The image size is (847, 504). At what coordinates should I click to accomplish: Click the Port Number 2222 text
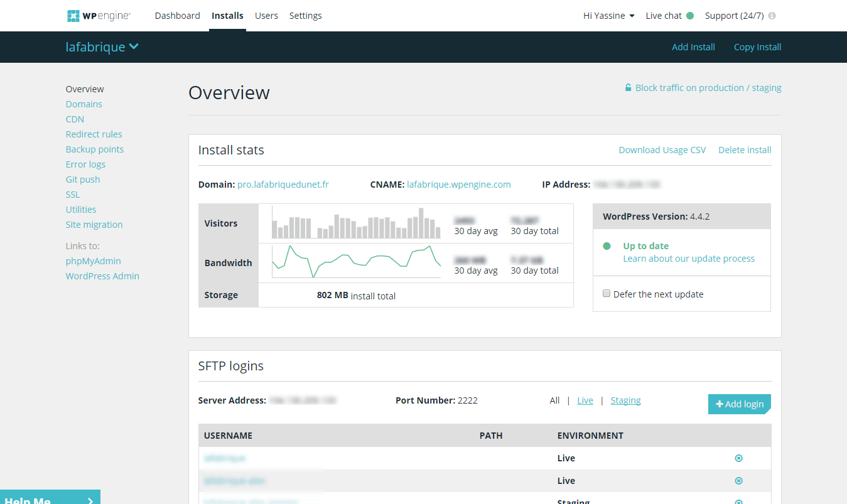click(436, 400)
